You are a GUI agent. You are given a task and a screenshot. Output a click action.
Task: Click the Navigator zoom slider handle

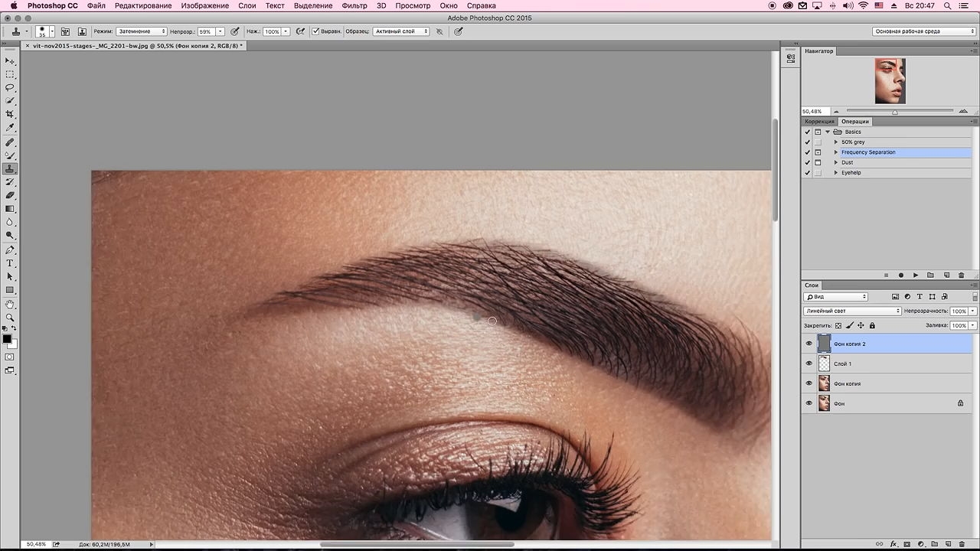pos(894,112)
